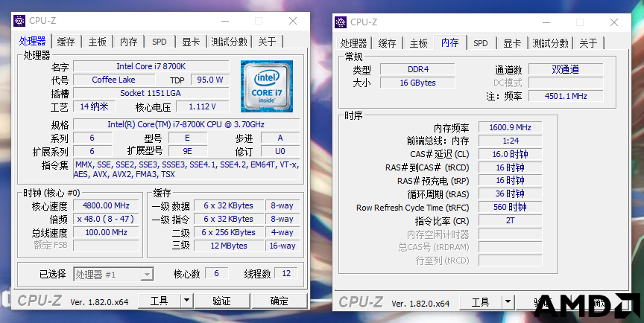Open SPD tab in the right CPU-Z window

(481, 43)
